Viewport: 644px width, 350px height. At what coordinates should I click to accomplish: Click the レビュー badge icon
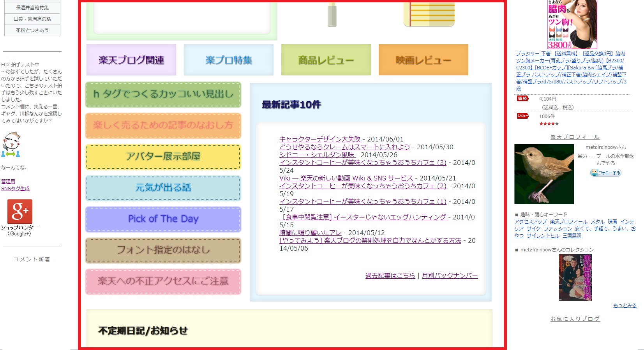click(522, 116)
